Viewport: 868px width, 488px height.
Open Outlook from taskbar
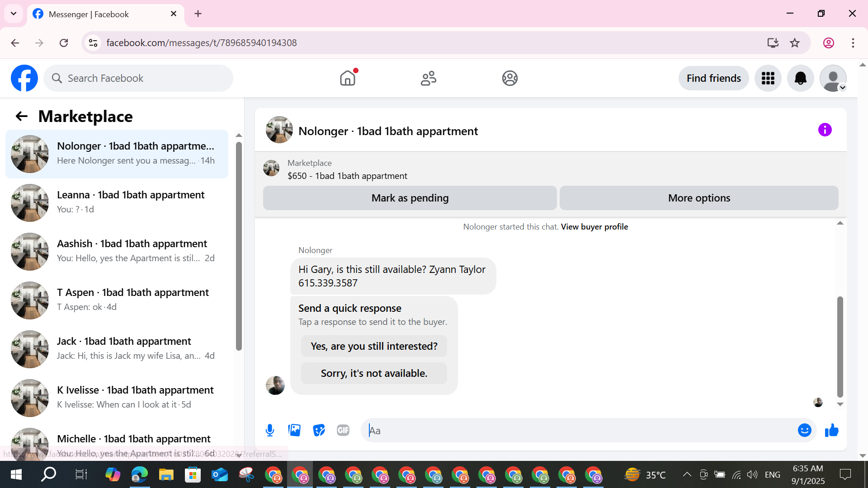219,474
